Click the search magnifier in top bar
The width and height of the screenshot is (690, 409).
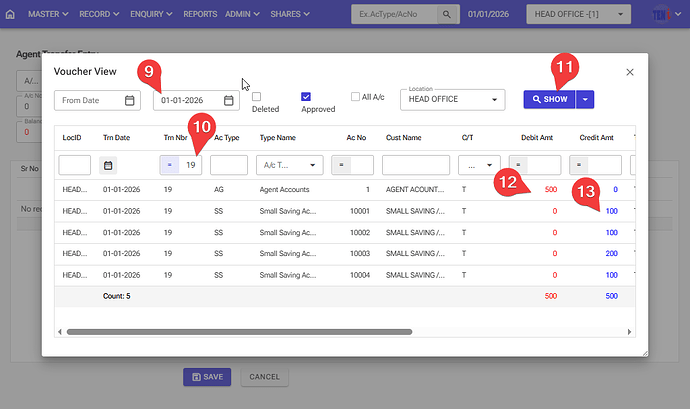pyautogui.click(x=446, y=15)
